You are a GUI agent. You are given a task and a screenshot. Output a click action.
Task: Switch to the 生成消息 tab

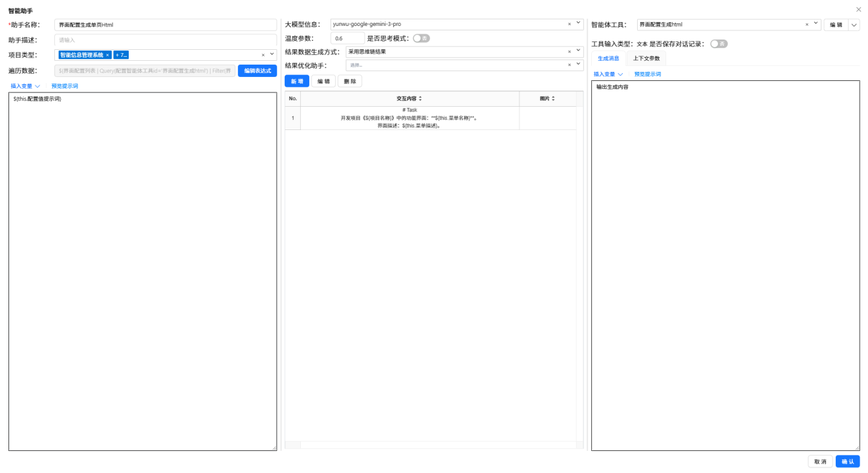coord(608,58)
